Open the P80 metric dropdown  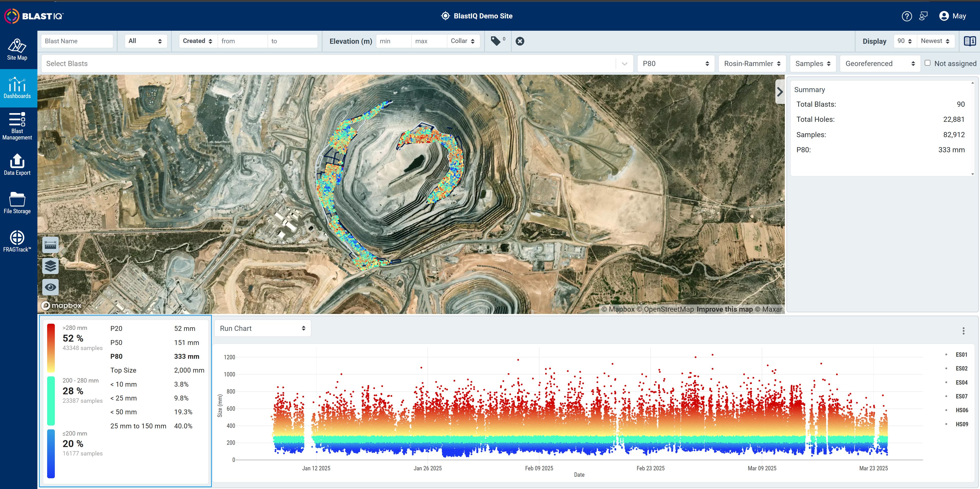click(x=676, y=64)
